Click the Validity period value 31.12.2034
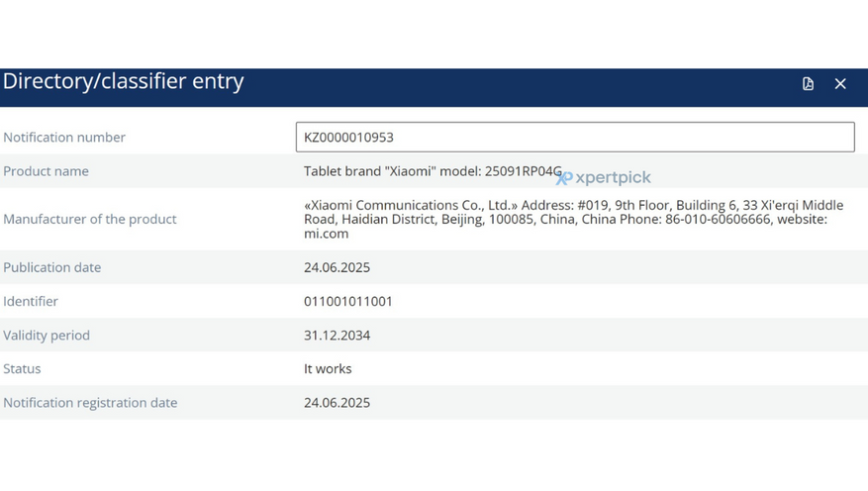This screenshot has height=491, width=868. pos(337,335)
